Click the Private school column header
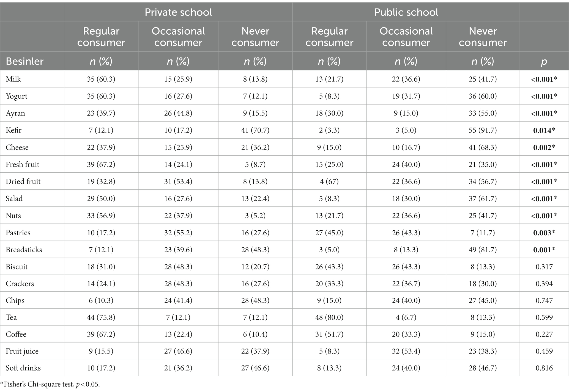The width and height of the screenshot is (569, 392). (178, 12)
